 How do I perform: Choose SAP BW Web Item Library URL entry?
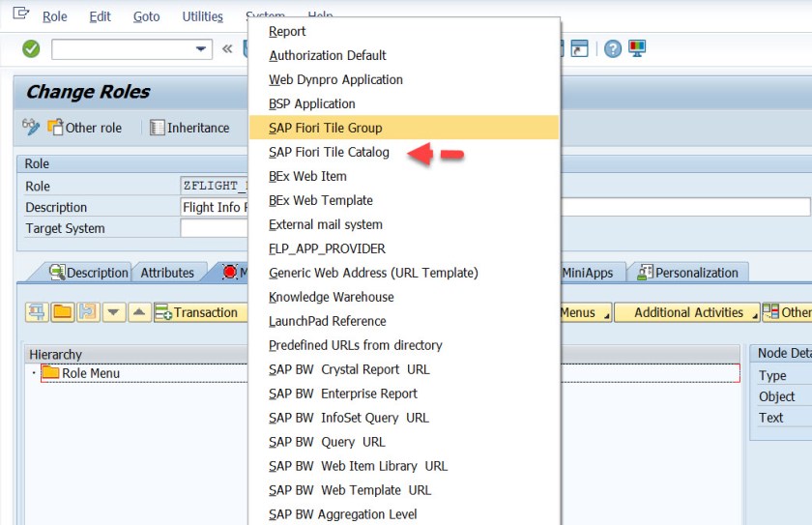404,466
